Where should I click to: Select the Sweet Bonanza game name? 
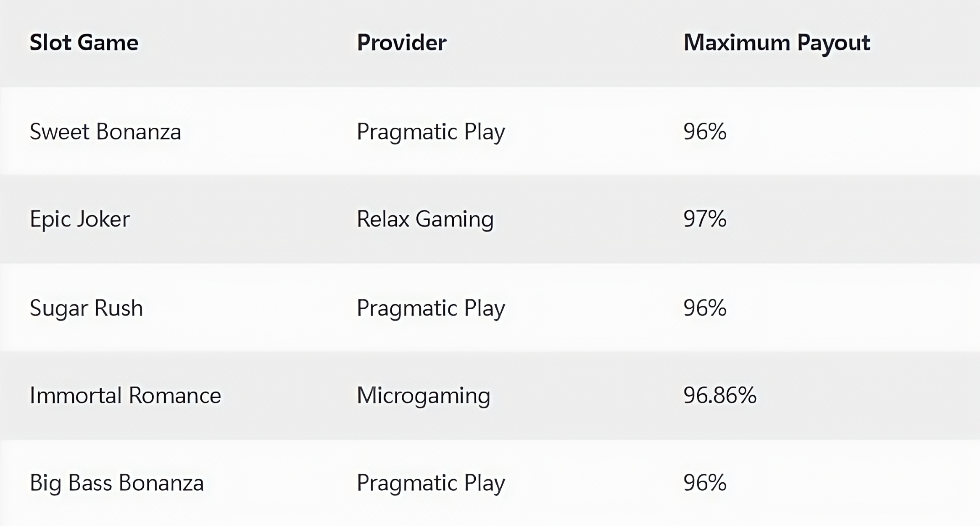tap(105, 131)
